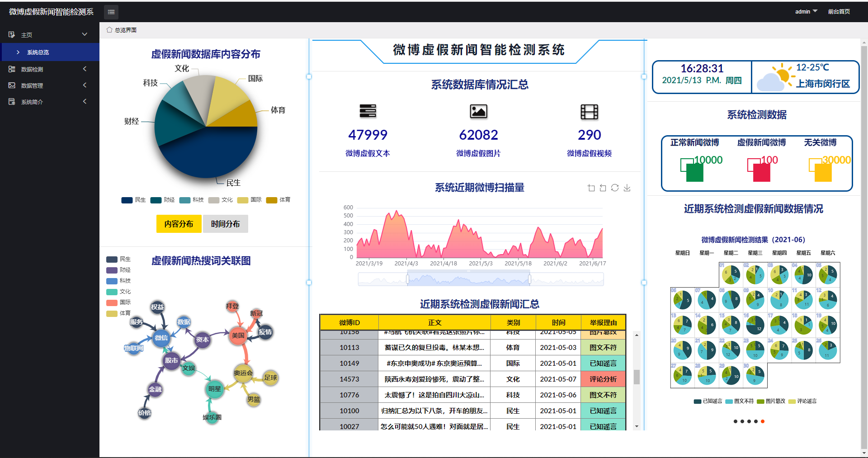Click the 数据检测 sidebar icon
The height and width of the screenshot is (458, 868).
pos(12,69)
